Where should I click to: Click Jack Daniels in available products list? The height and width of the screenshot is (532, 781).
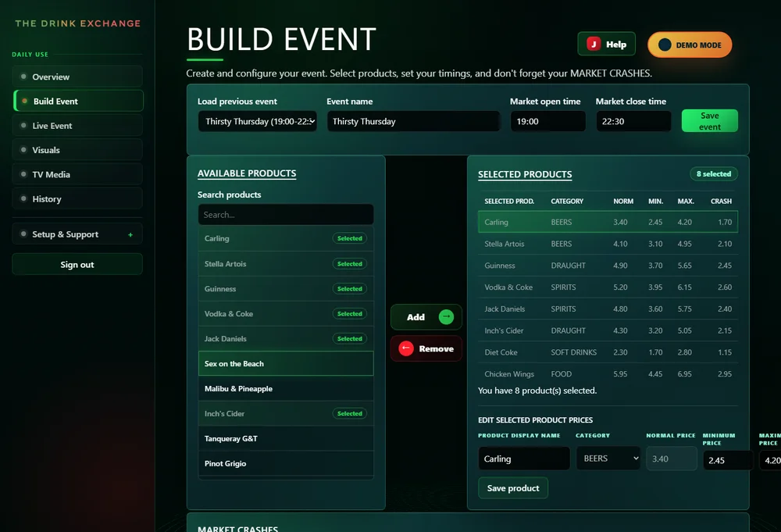[x=286, y=339]
